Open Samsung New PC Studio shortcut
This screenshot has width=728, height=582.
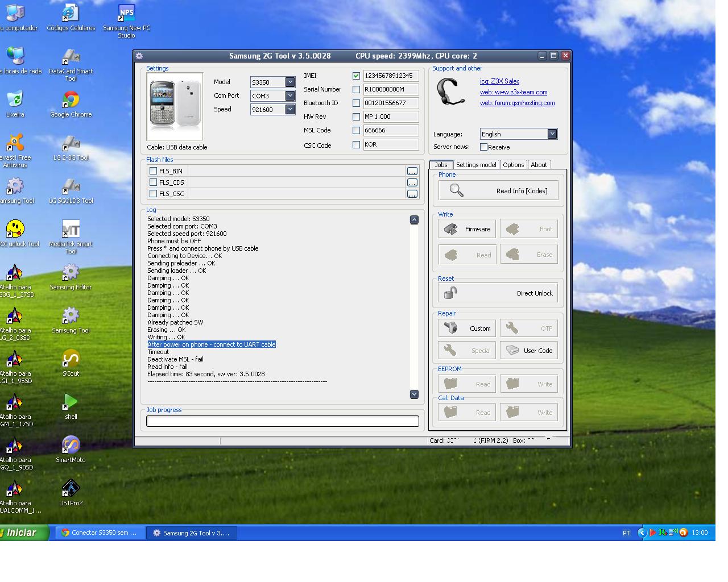126,21
